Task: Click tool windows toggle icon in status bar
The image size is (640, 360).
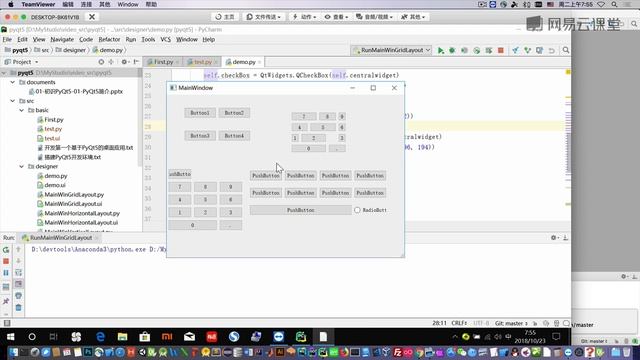Action: [7, 323]
